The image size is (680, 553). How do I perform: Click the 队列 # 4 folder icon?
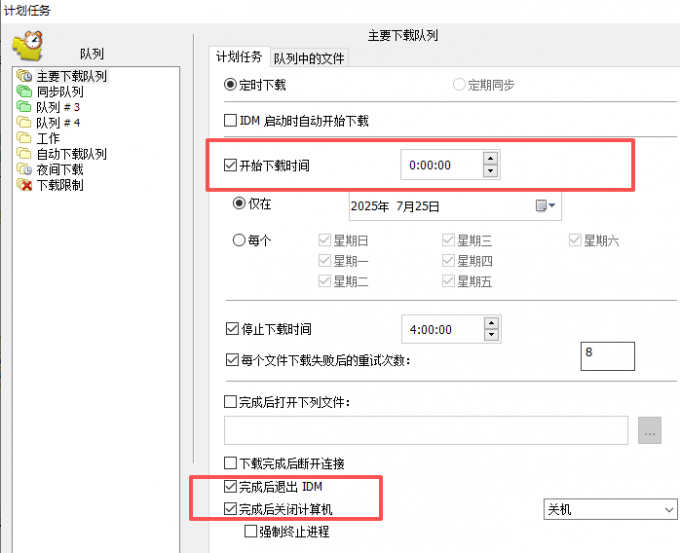(24, 122)
